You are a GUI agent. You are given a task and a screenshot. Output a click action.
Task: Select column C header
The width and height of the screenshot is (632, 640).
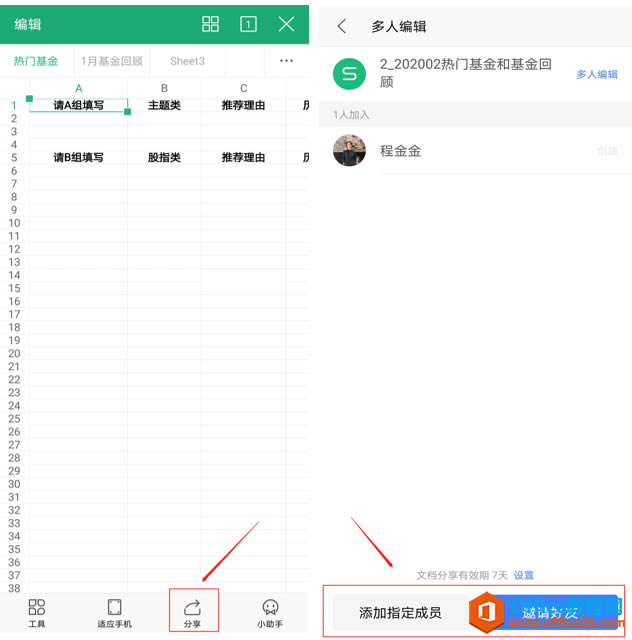coord(244,88)
